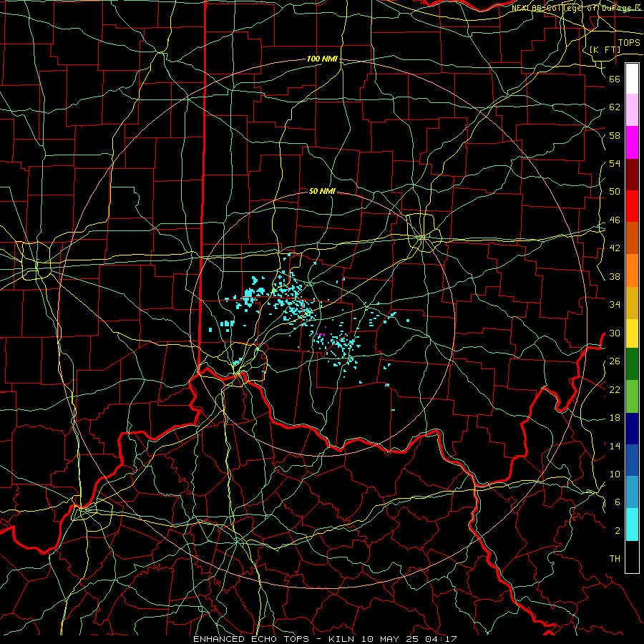Click the legend value "62"
This screenshot has height=644, width=644.
615,107
